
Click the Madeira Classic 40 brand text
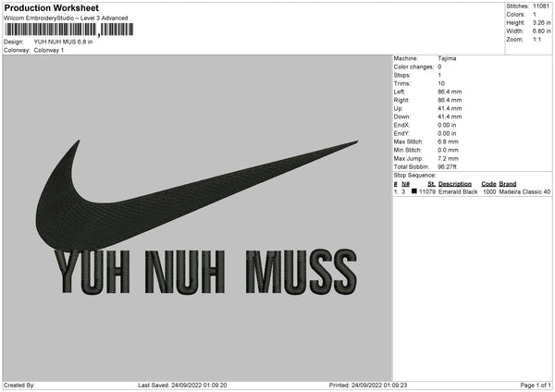point(524,191)
